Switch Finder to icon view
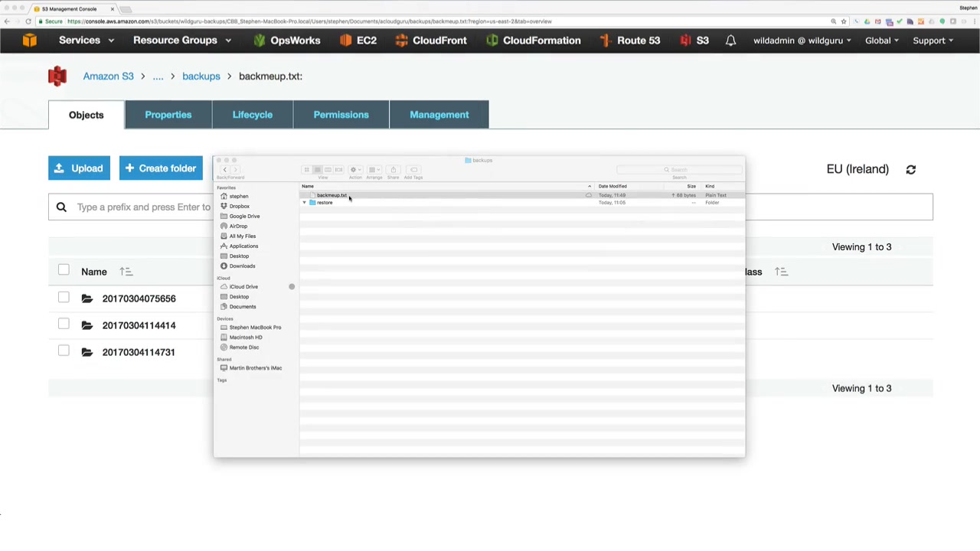This screenshot has width=980, height=551. pos(306,170)
